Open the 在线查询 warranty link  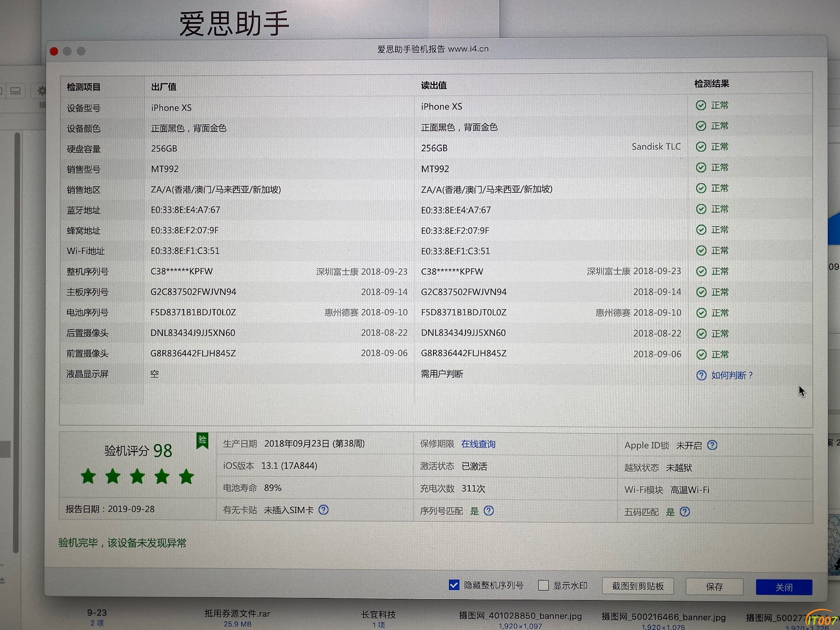click(478, 444)
